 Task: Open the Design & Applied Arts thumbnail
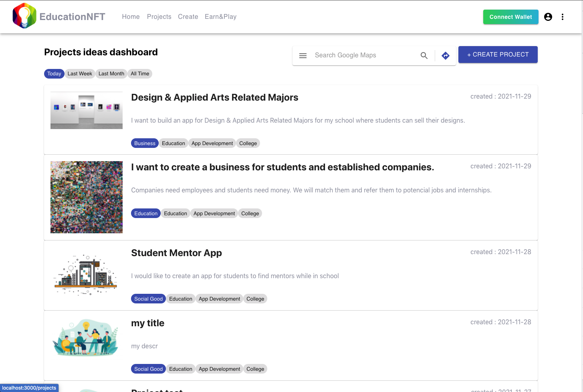click(x=87, y=110)
